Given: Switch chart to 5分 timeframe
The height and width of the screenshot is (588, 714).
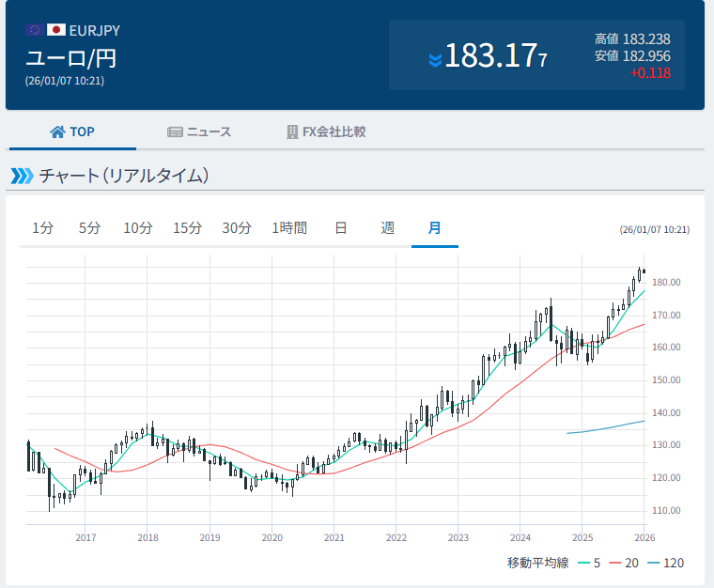Looking at the screenshot, I should pos(89,228).
